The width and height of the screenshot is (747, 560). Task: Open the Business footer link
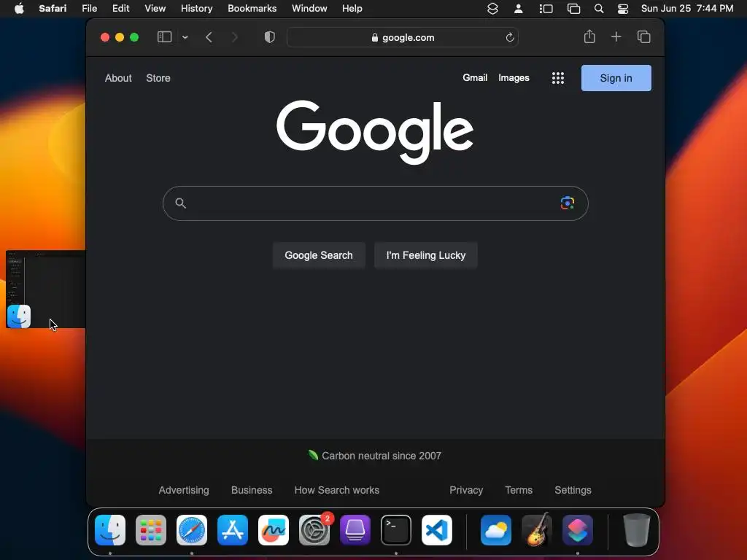[252, 490]
